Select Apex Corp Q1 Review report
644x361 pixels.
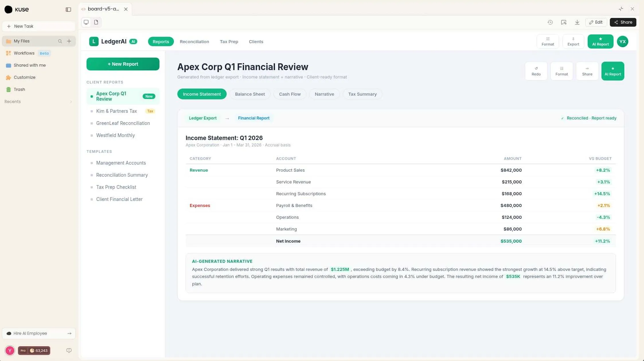coord(123,96)
